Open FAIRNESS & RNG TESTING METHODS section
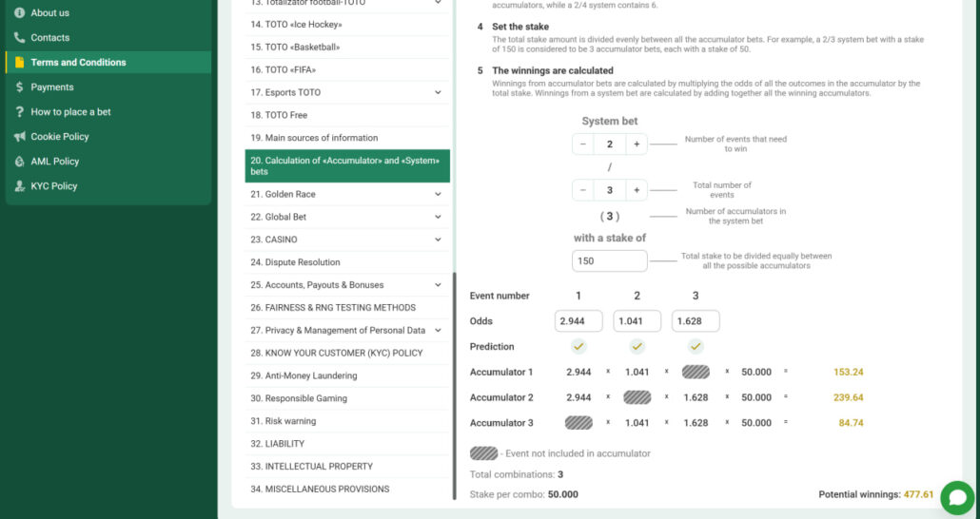 click(x=347, y=308)
